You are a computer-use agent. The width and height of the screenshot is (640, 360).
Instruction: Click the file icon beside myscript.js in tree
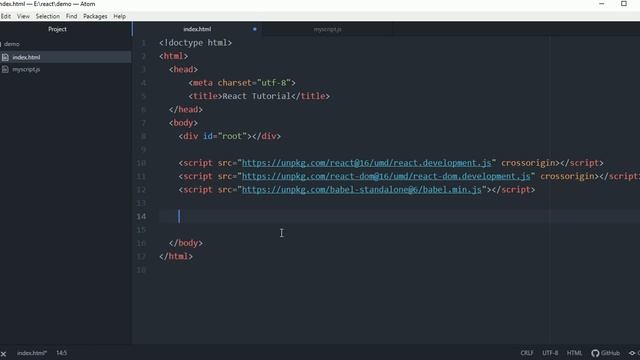coord(5,69)
